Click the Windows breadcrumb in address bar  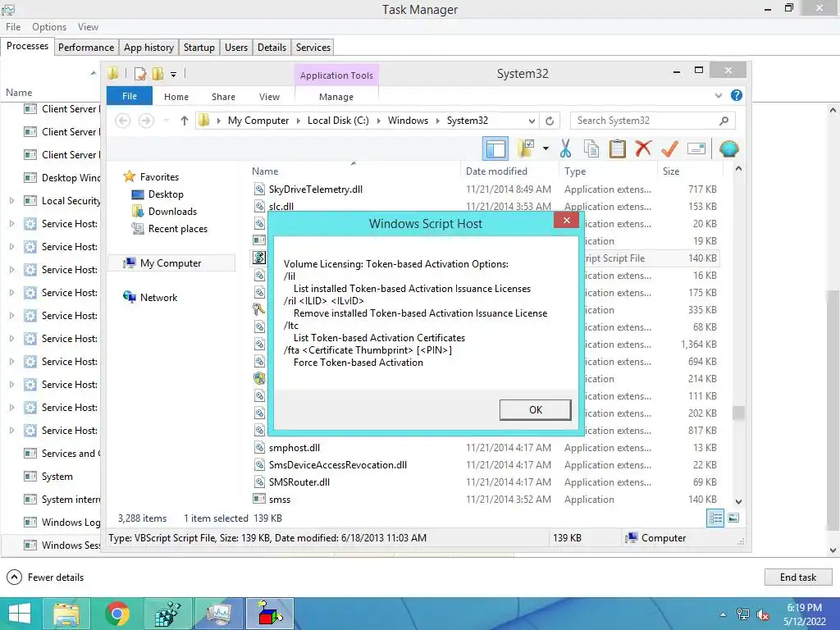tap(408, 121)
